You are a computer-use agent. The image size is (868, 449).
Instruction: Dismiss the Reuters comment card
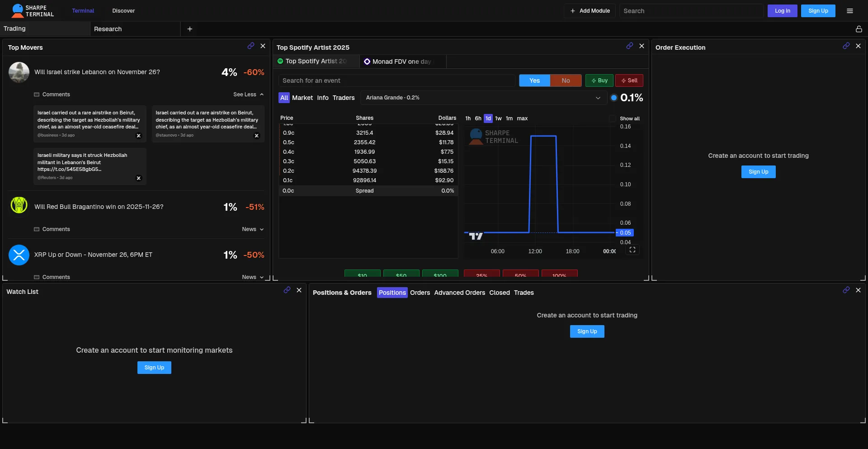pos(139,178)
